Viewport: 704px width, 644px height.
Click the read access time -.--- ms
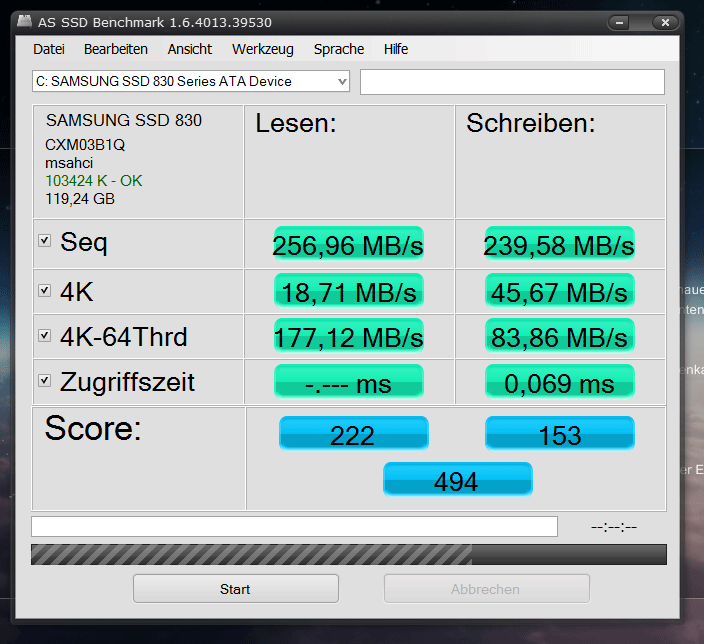(348, 382)
